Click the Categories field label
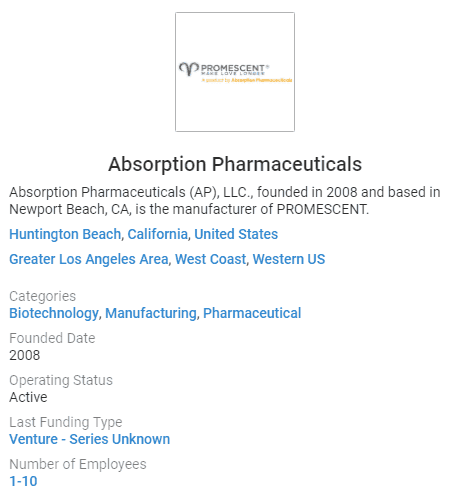The width and height of the screenshot is (465, 495). click(43, 296)
